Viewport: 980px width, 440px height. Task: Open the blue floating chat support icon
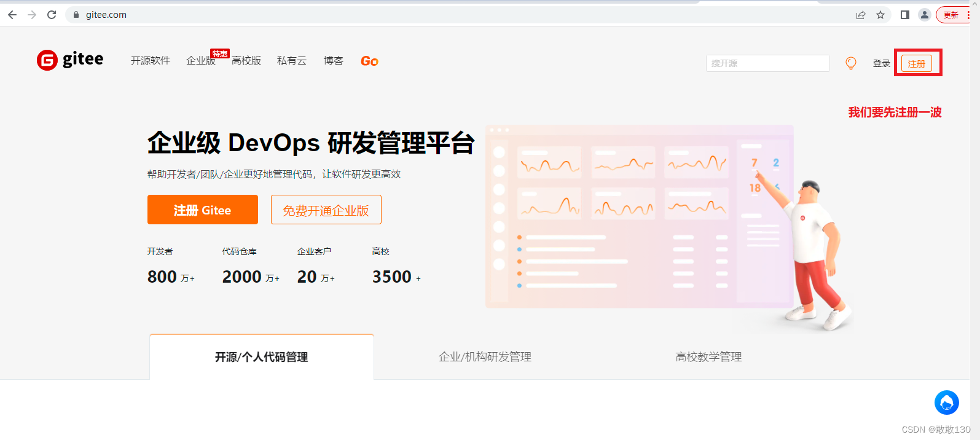[947, 403]
